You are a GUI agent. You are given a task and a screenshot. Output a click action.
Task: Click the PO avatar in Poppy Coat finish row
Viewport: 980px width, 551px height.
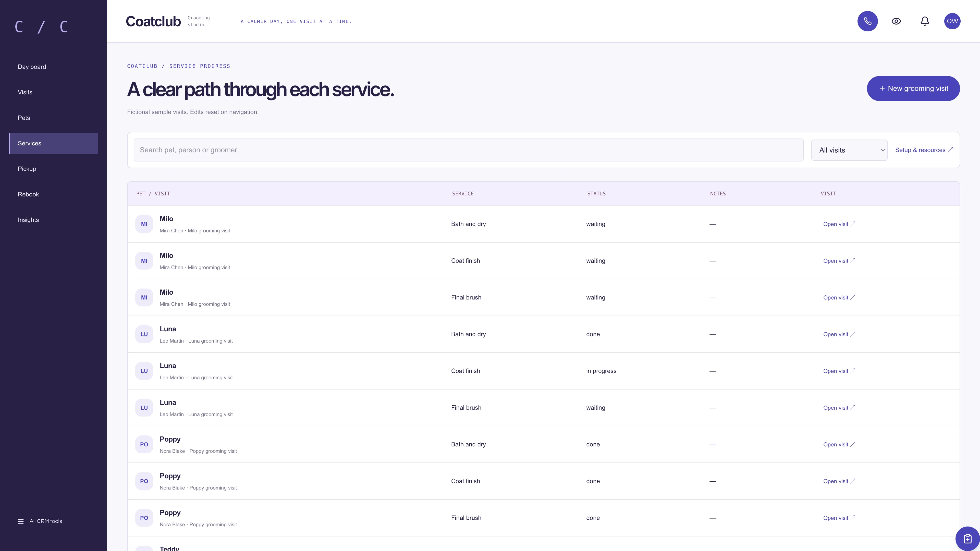tap(144, 481)
